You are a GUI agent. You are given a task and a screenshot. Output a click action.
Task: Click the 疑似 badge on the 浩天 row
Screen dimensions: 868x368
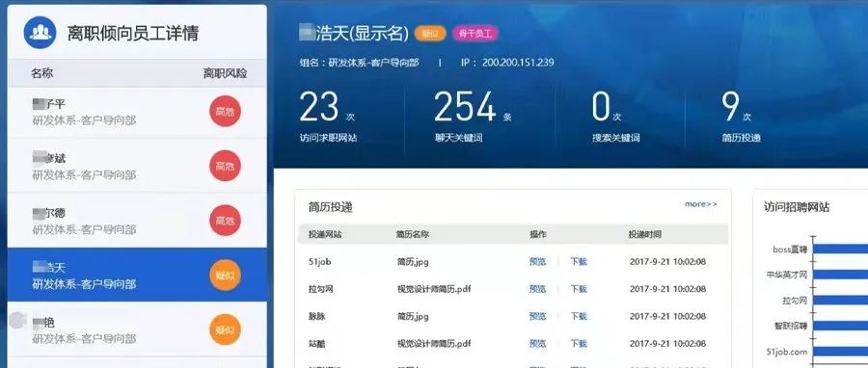point(225,276)
